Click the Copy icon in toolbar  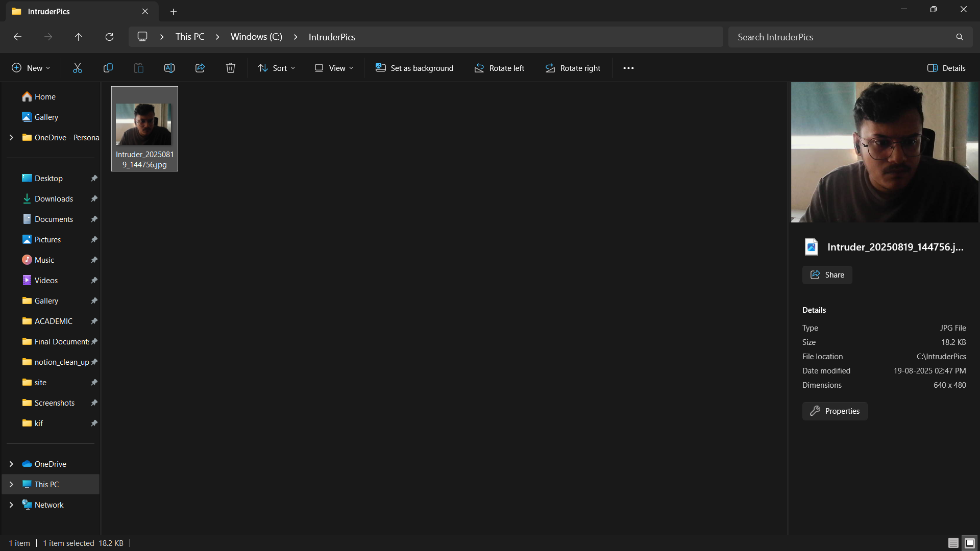108,68
